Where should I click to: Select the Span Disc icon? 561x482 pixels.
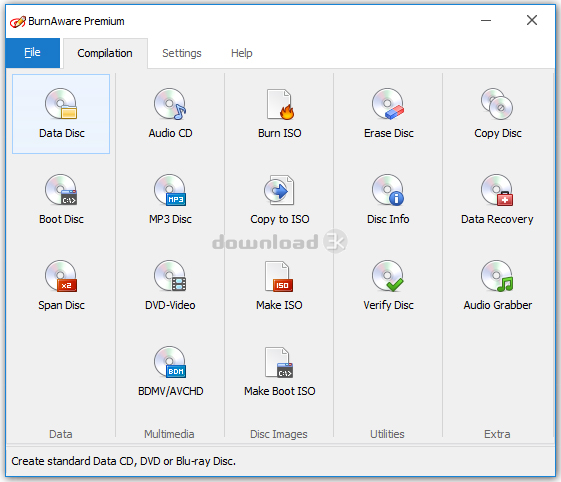(61, 286)
